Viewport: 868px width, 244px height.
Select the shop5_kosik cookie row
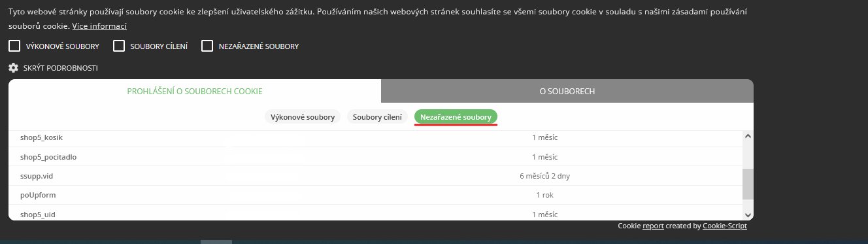(x=375, y=138)
